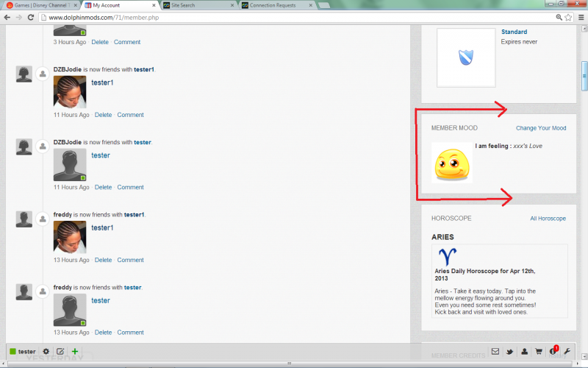Click the Twitter bird icon

click(509, 352)
